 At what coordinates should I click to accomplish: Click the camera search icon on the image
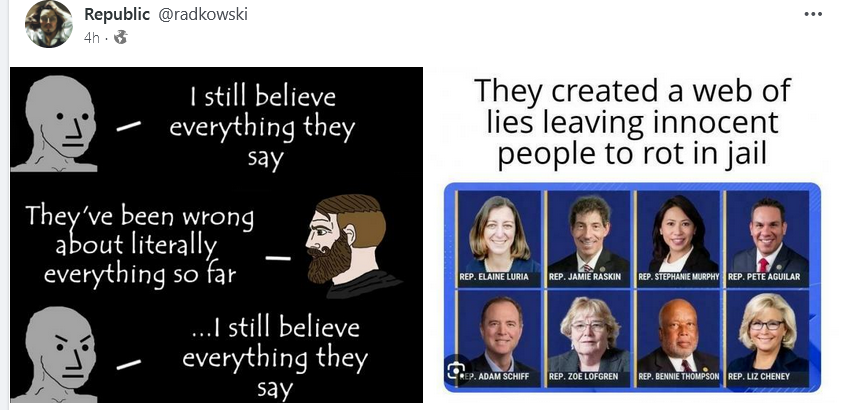456,369
